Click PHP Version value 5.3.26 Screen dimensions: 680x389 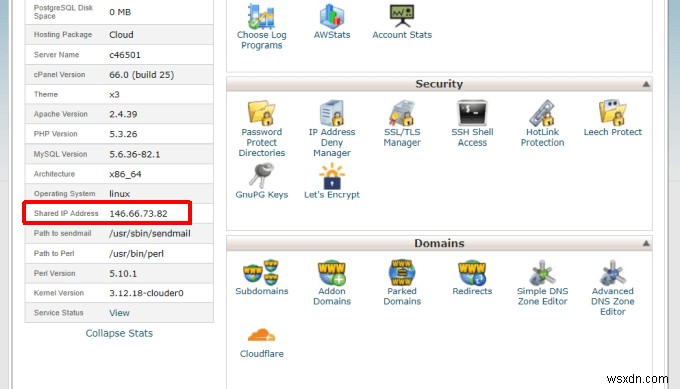click(123, 134)
